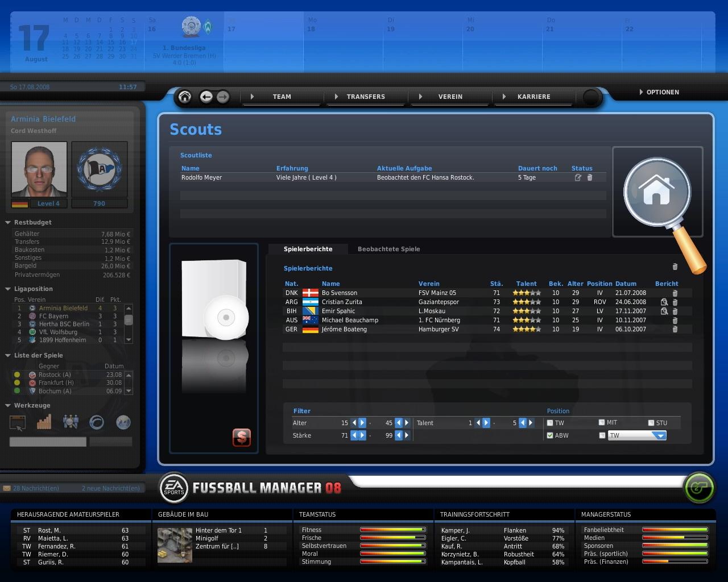Click manager Cord Westhoff's portrait

(x=39, y=169)
